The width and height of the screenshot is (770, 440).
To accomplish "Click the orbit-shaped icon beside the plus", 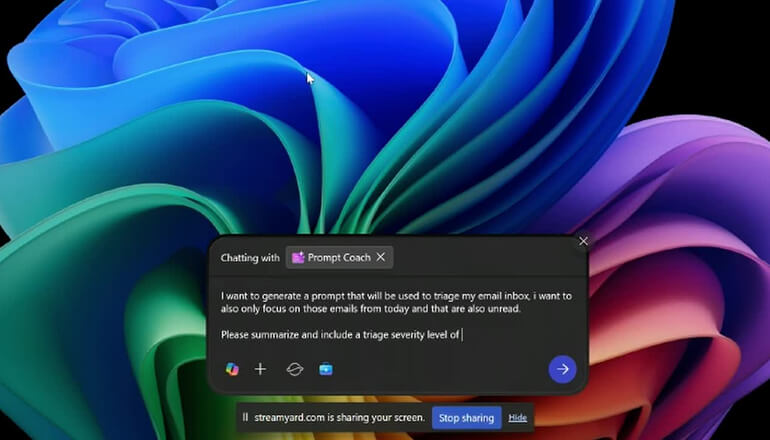I will click(x=294, y=369).
